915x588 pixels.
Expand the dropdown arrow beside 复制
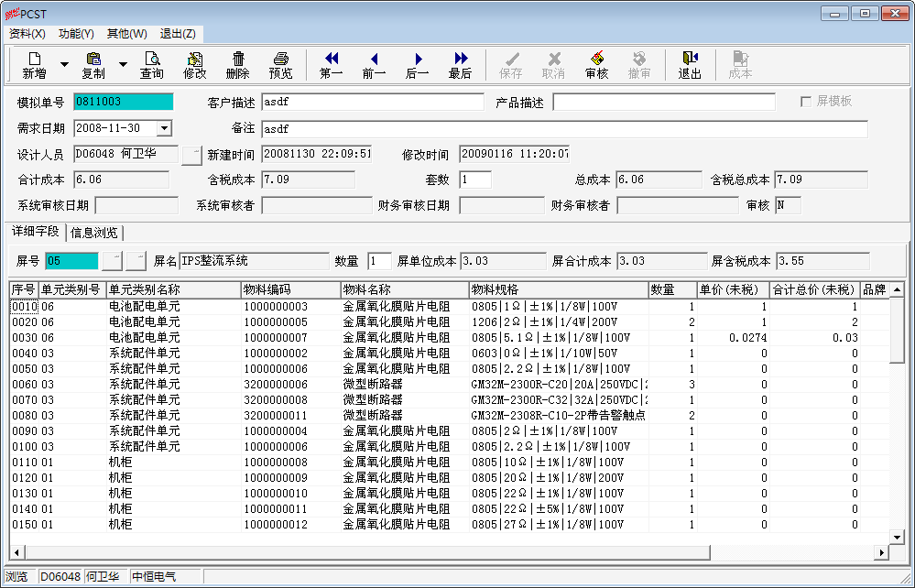click(x=123, y=64)
